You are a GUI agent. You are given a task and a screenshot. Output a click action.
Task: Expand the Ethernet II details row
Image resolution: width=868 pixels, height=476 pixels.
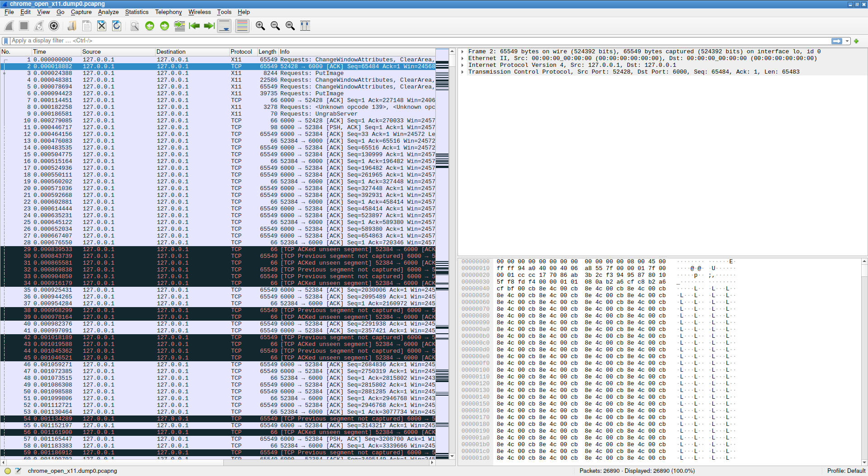pyautogui.click(x=462, y=58)
